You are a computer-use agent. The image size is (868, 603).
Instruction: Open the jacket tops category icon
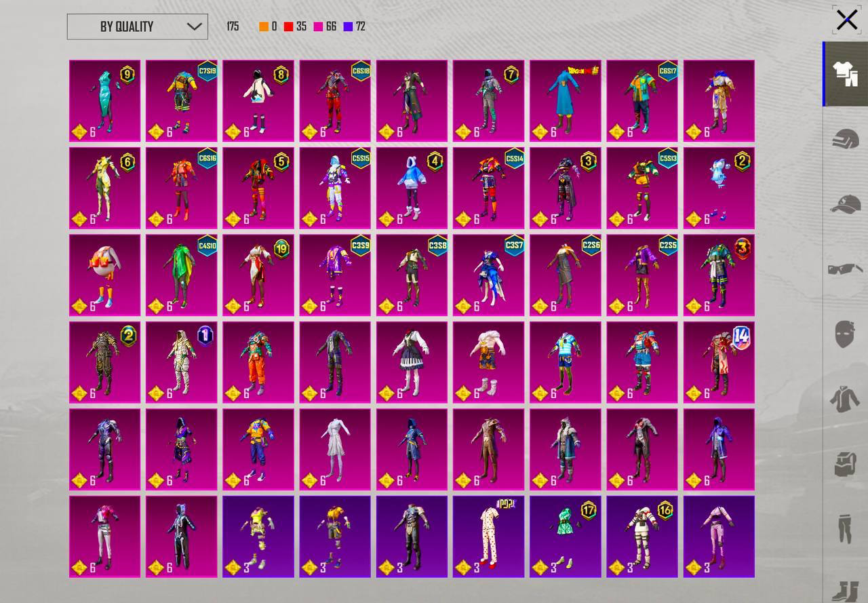tap(845, 399)
